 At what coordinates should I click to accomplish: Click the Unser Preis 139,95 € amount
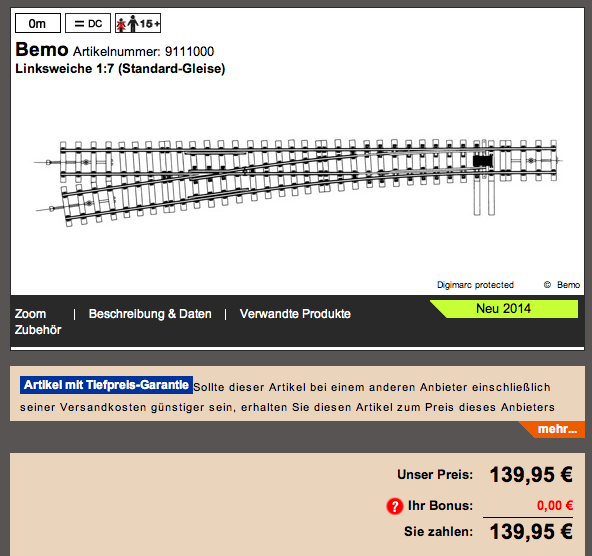pyautogui.click(x=531, y=474)
